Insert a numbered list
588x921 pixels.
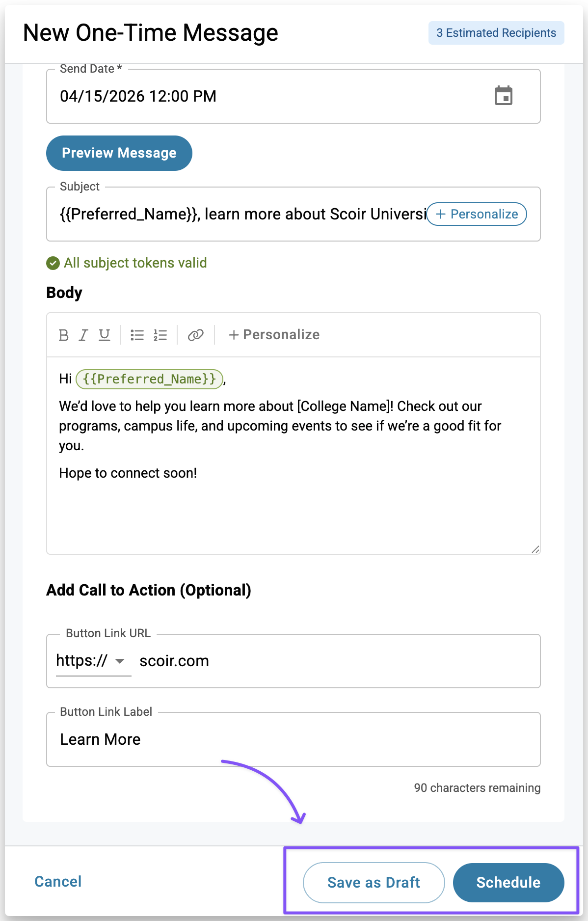click(x=160, y=335)
